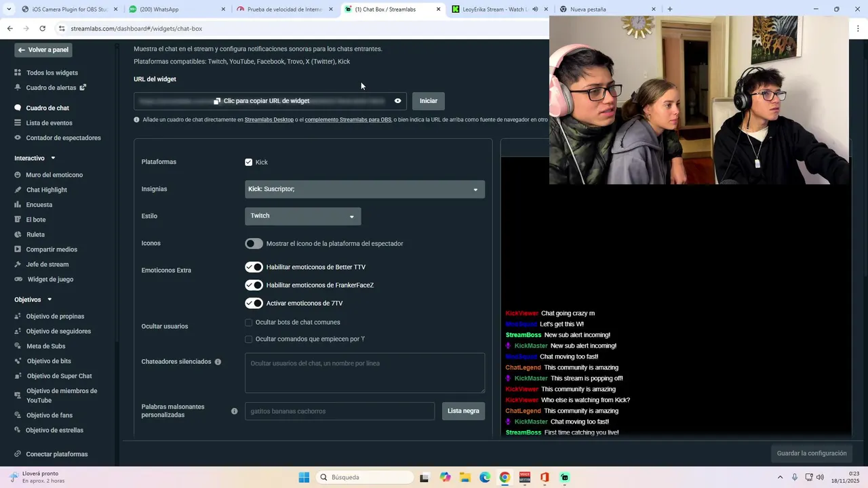Viewport: 868px width, 488px height.
Task: Toggle Mostrar el icono de la plataforma
Action: pos(254,243)
